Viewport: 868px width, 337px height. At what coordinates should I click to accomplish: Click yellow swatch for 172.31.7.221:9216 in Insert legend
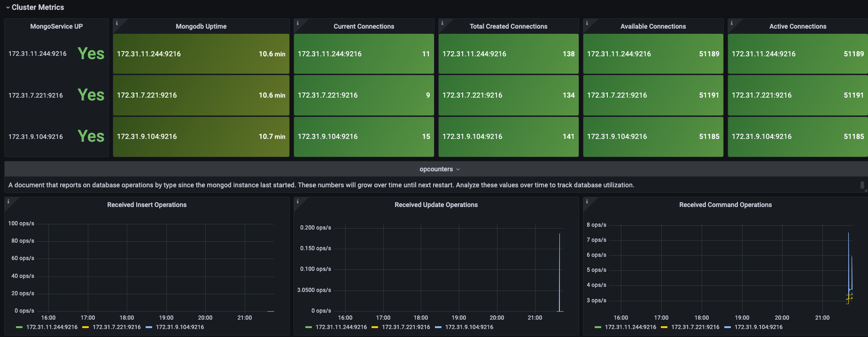click(85, 327)
